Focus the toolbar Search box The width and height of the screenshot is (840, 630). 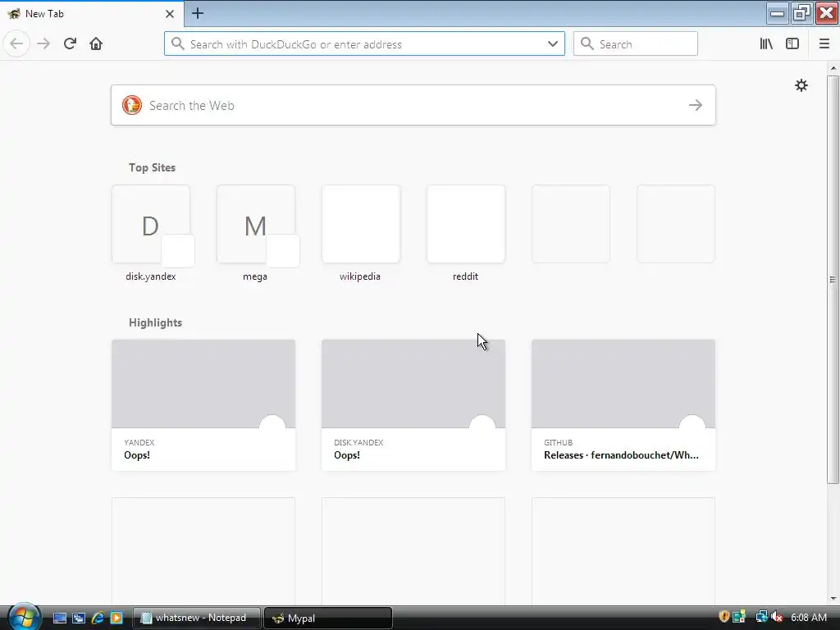point(636,44)
